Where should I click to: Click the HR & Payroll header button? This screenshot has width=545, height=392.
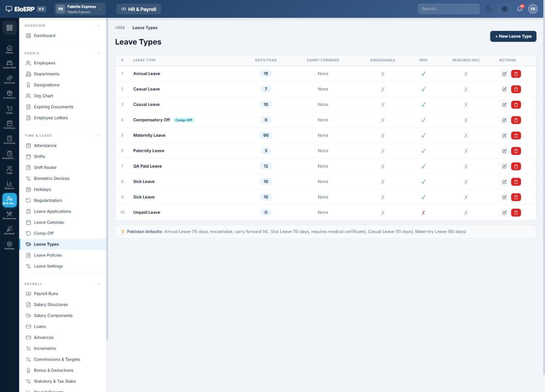coord(138,9)
